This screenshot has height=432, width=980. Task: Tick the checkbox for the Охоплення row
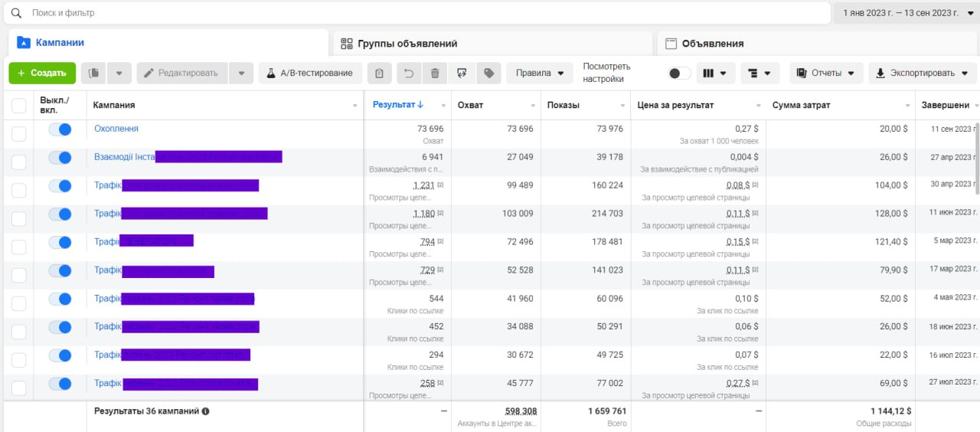pos(19,134)
